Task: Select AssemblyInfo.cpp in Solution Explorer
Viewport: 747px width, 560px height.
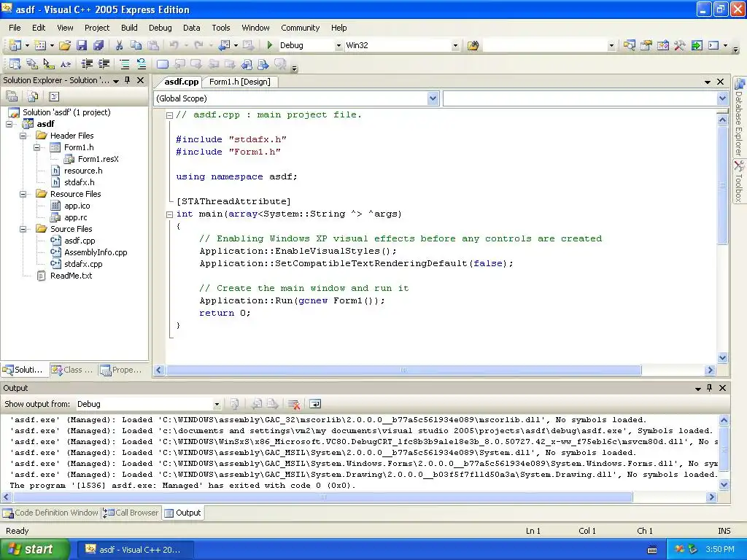Action: click(96, 252)
